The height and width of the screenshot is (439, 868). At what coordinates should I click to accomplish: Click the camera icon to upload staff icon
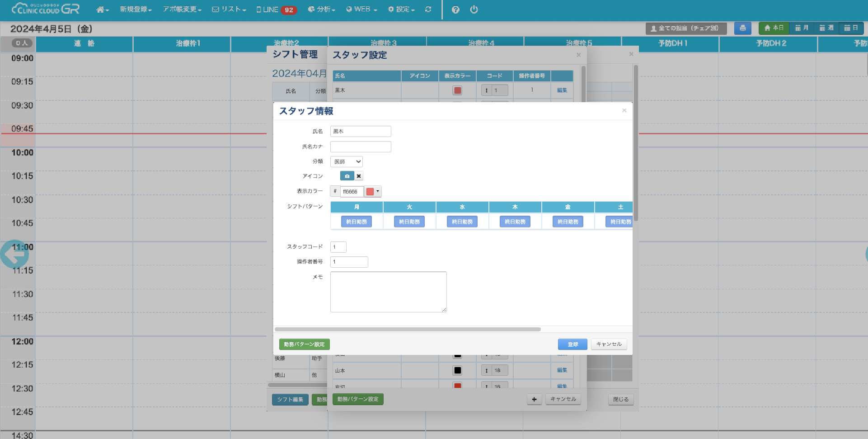tap(347, 176)
